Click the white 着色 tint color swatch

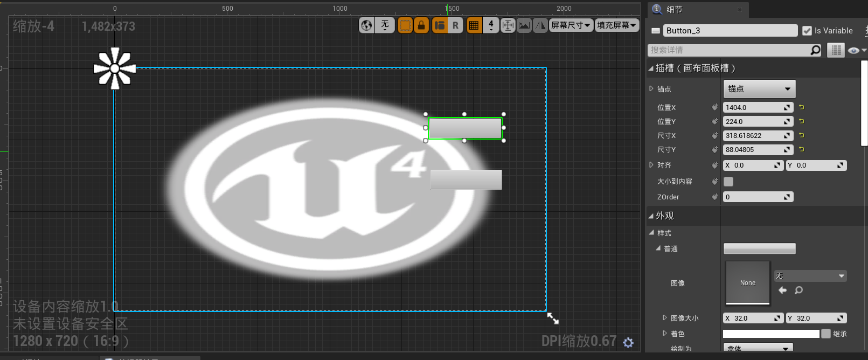771,334
